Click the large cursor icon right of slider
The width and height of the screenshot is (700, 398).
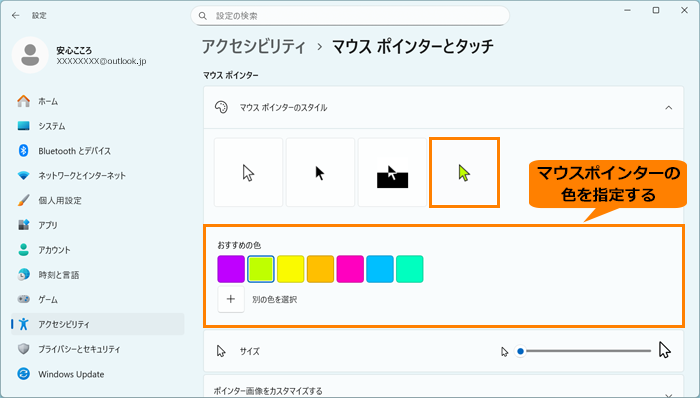tap(665, 350)
